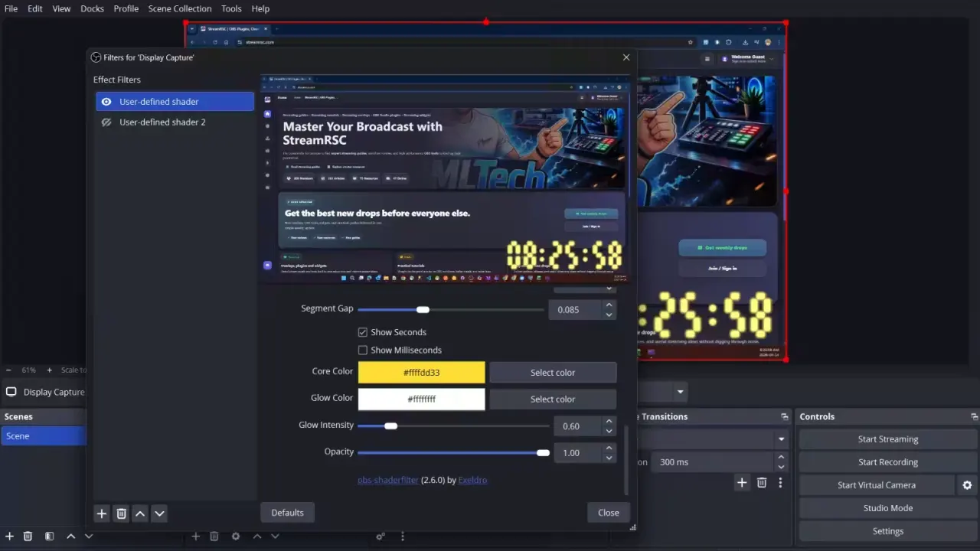The image size is (980, 551).
Task: Decrease transition duration with down arrow
Action: point(781,467)
